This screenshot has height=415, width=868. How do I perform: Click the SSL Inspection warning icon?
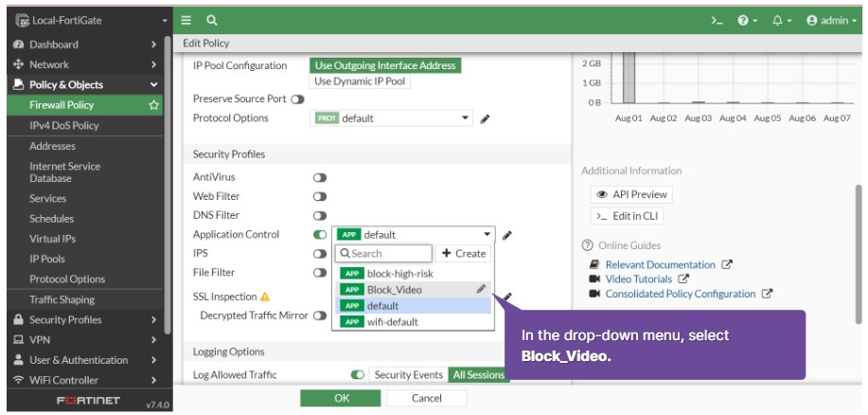click(265, 297)
